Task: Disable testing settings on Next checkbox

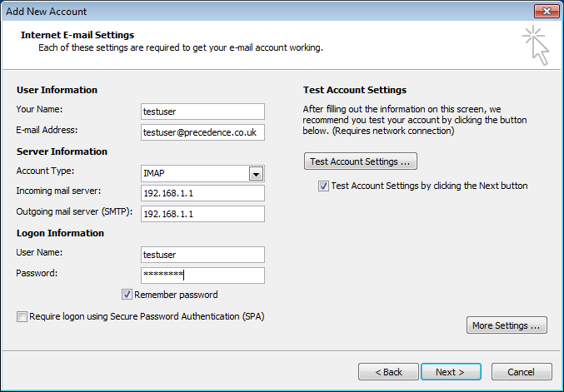Action: (323, 186)
